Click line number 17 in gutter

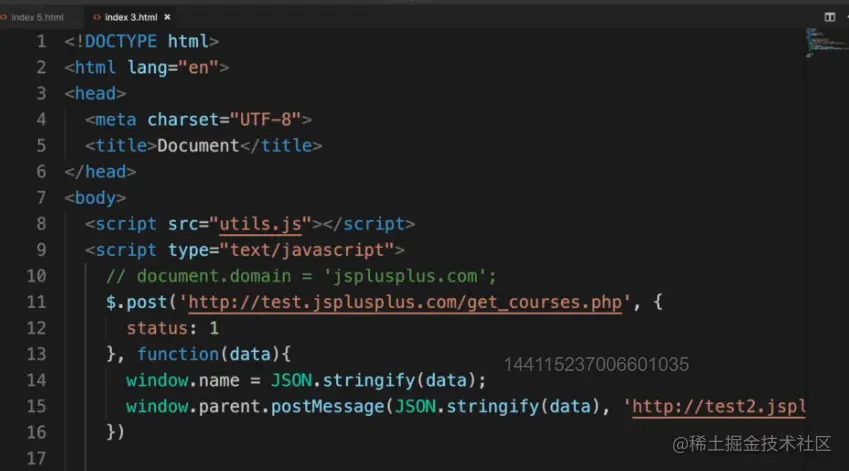pos(36,459)
